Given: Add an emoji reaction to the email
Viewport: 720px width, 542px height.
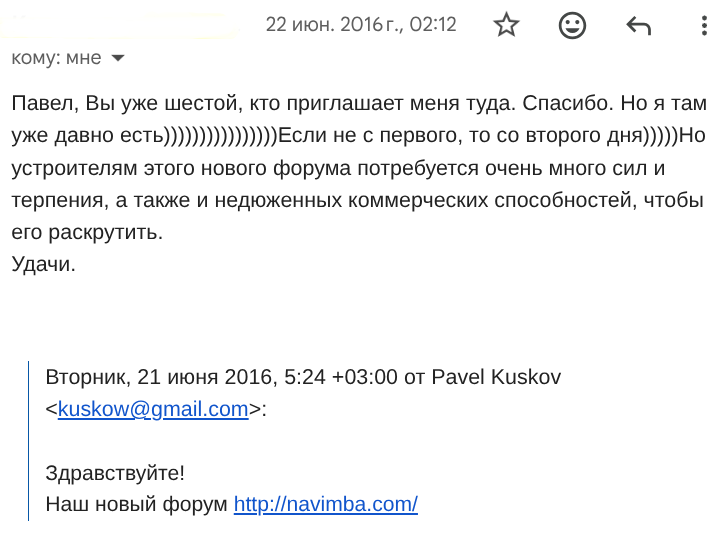Looking at the screenshot, I should coord(572,25).
